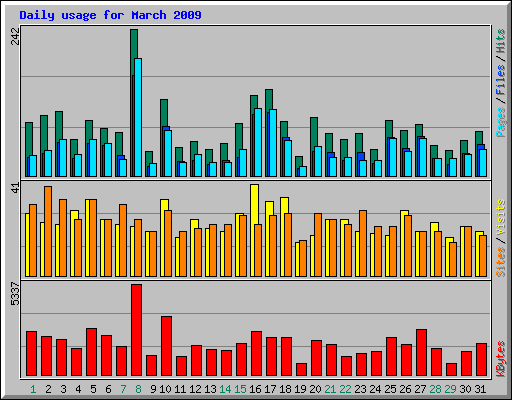Click day '30' on the x-axis
Image resolution: width=512 pixels, height=400 pixels.
click(x=465, y=389)
